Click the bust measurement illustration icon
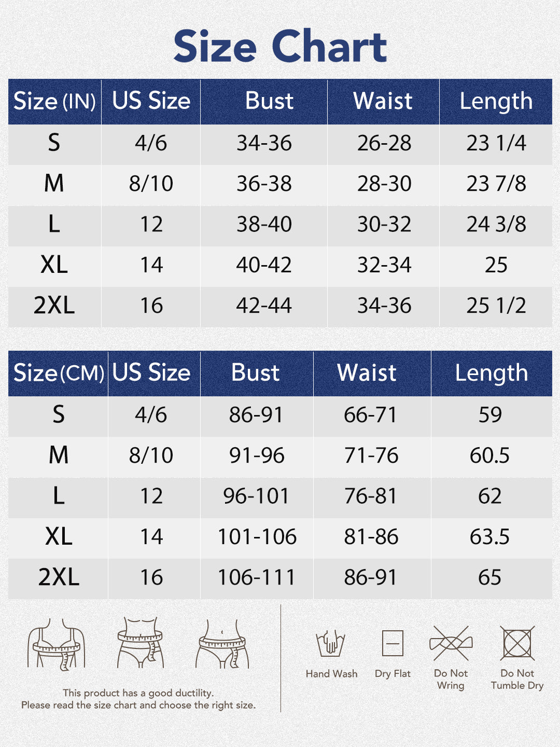 pos(56,644)
